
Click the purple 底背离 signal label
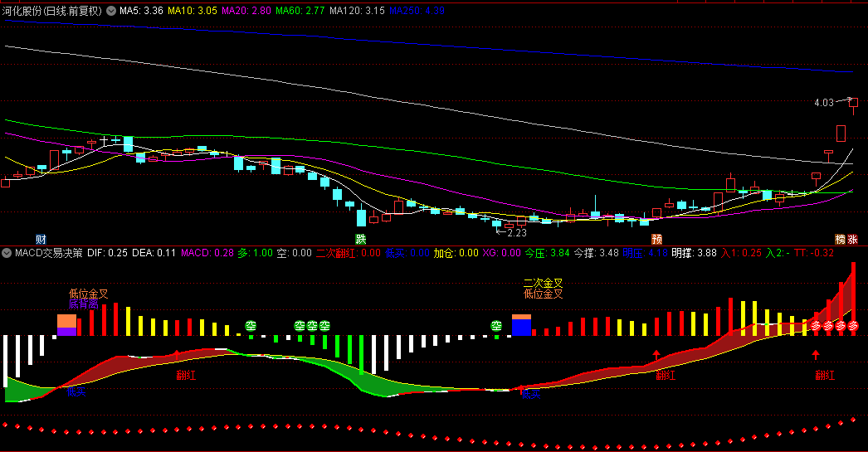click(x=84, y=304)
